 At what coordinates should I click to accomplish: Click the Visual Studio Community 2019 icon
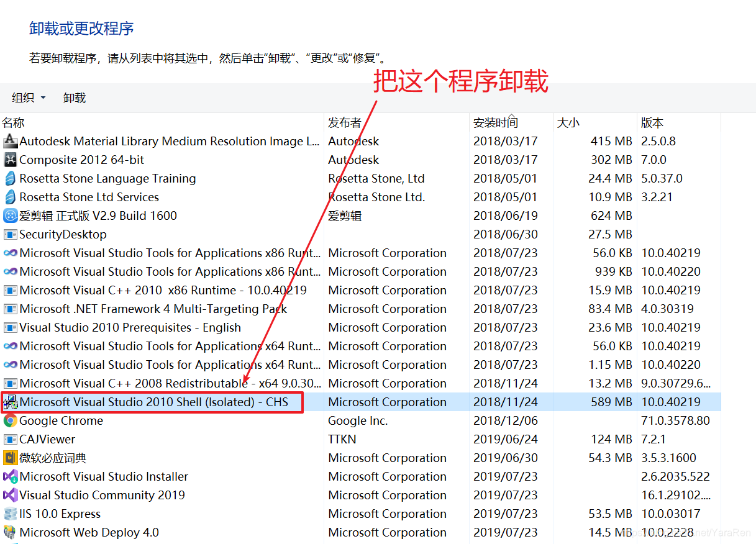point(10,495)
